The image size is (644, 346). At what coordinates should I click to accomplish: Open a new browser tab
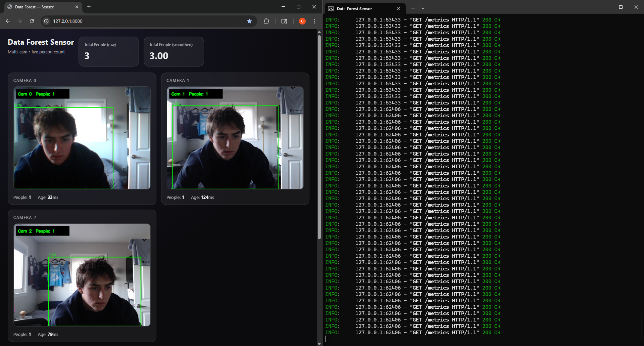89,7
